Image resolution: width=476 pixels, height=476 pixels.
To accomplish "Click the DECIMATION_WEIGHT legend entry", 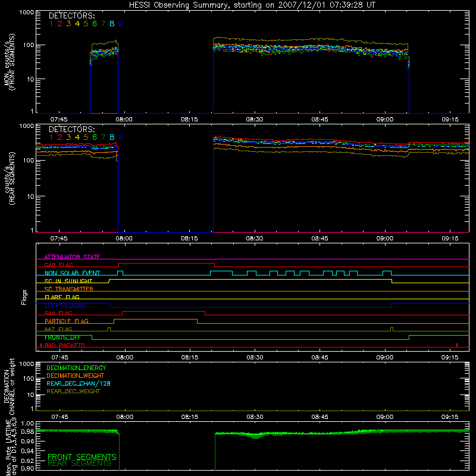I will (x=76, y=375).
